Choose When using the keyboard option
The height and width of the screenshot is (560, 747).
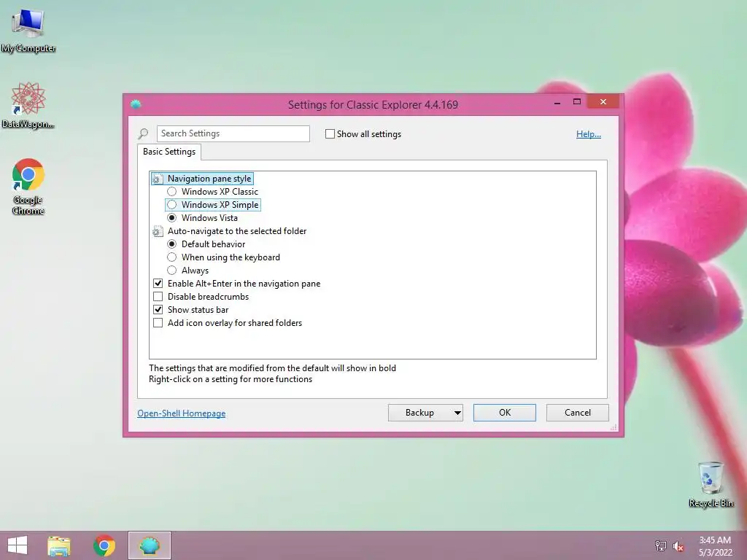(172, 257)
